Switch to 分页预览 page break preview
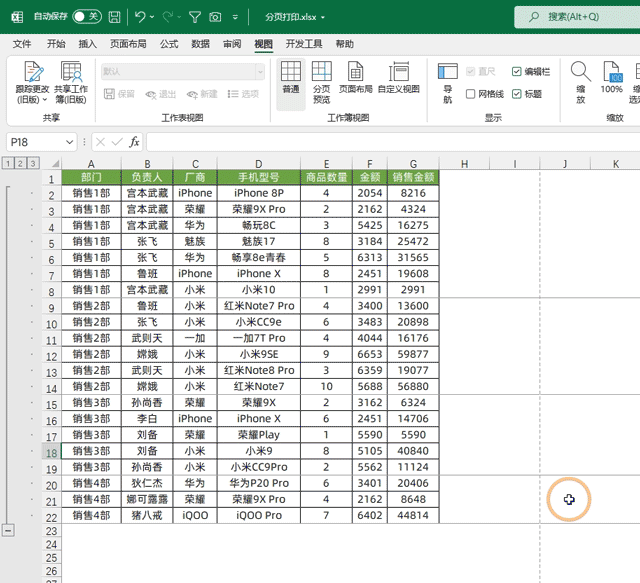640x583 pixels. 322,82
